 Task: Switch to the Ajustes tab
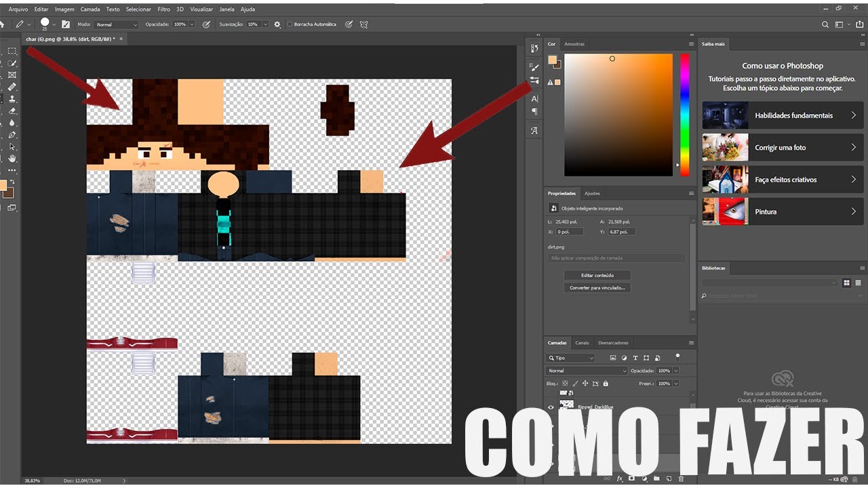[x=592, y=194]
